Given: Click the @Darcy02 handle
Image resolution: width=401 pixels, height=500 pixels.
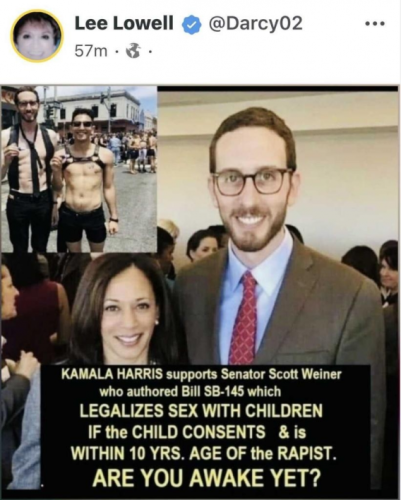Looking at the screenshot, I should pyautogui.click(x=255, y=24).
